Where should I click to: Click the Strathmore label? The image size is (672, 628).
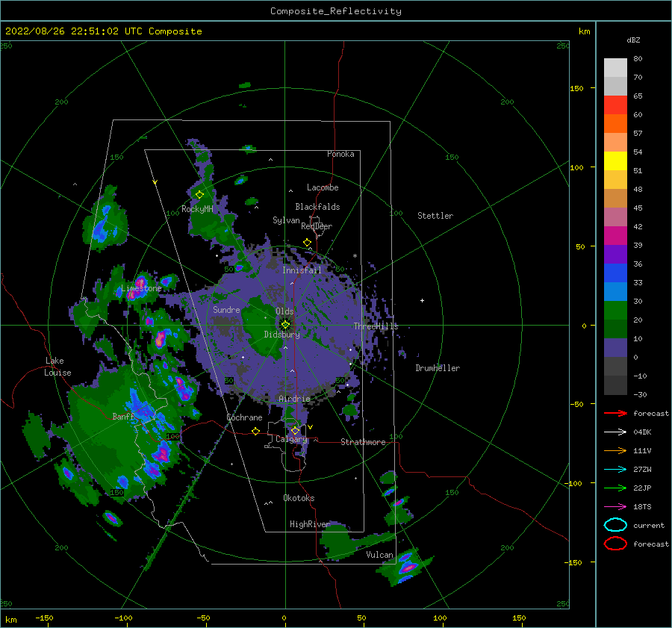point(363,442)
